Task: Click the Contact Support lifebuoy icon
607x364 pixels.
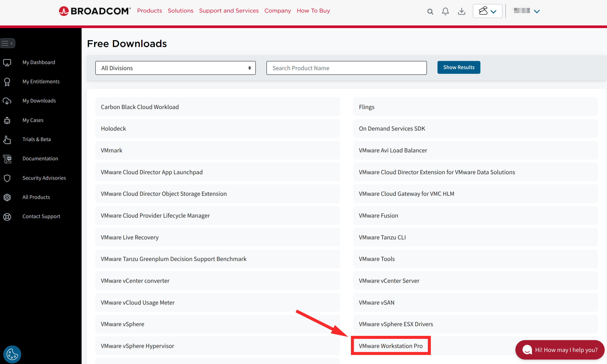Action: click(7, 217)
